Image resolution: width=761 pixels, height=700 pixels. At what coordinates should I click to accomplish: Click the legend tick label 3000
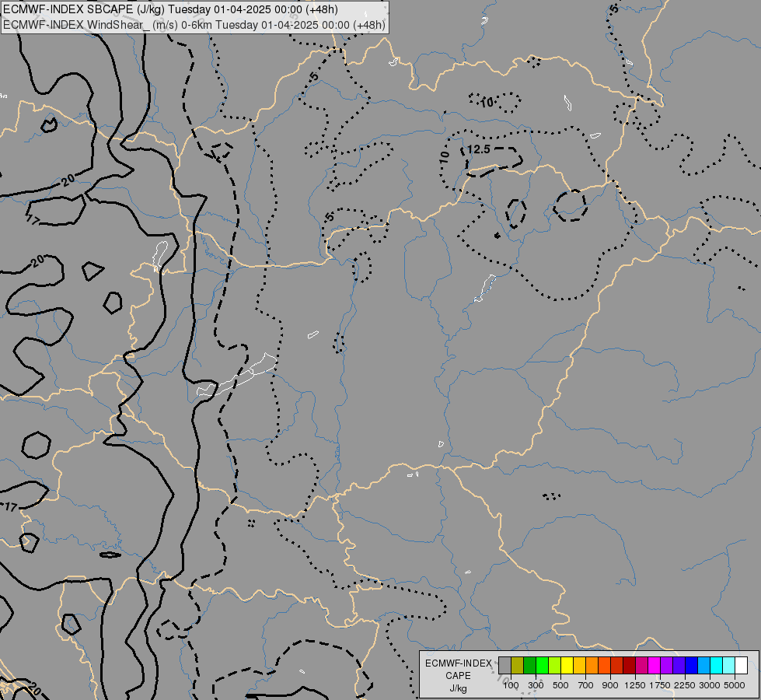[x=710, y=685]
